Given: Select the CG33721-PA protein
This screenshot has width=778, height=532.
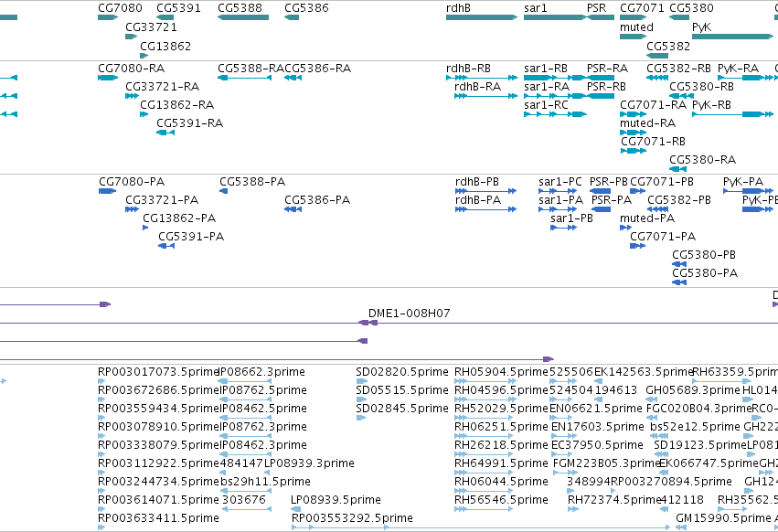Looking at the screenshot, I should 132,209.
